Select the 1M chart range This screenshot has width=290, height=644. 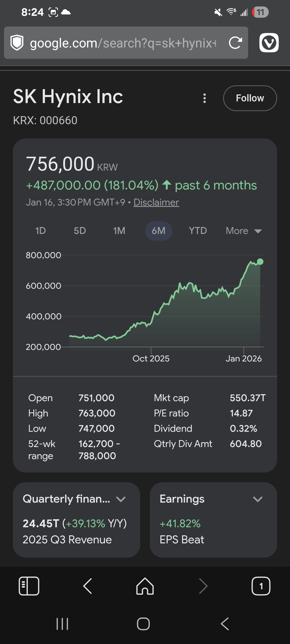tap(119, 231)
